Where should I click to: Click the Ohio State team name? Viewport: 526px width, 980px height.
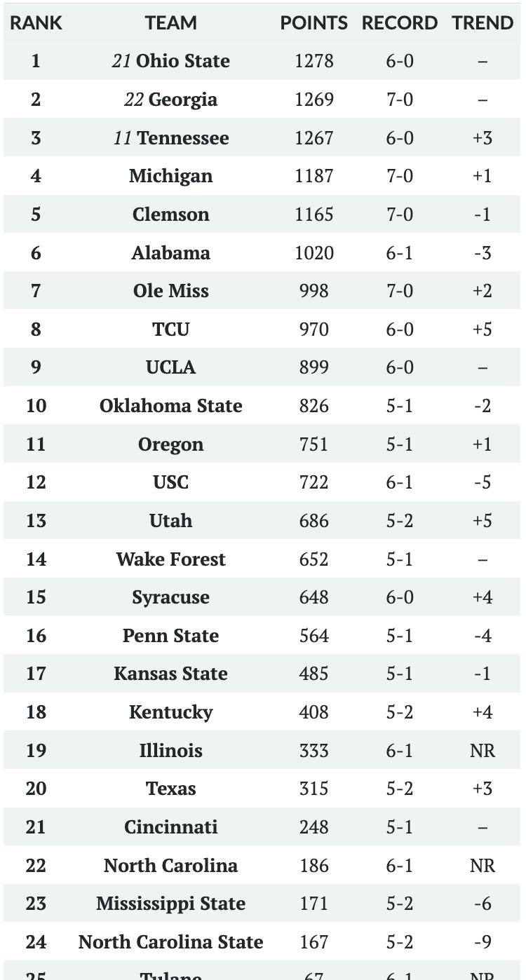click(182, 61)
